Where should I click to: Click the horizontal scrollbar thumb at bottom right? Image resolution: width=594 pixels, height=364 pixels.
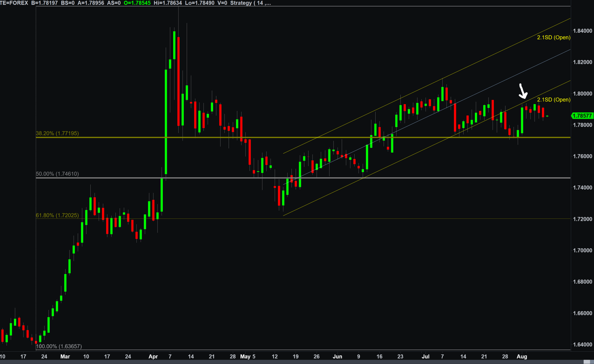click(x=587, y=362)
